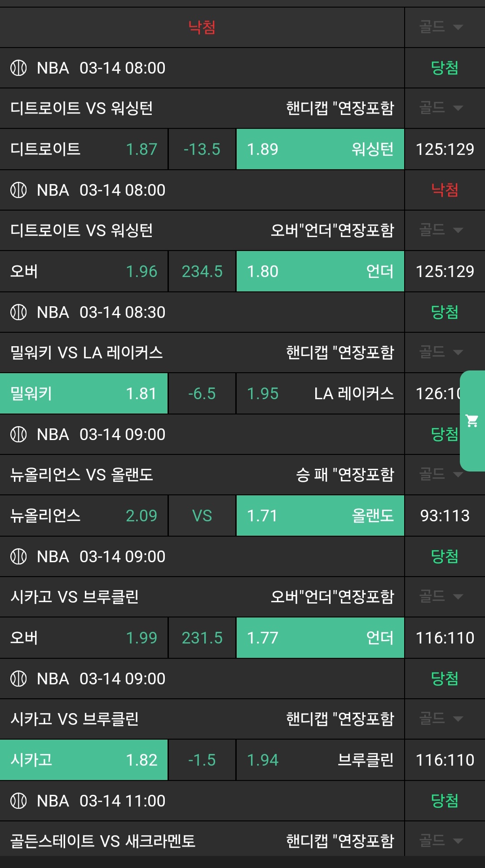Click basketball icon beside NBA 03-14 08:30
Screen dimensions: 485x868
pos(18,312)
